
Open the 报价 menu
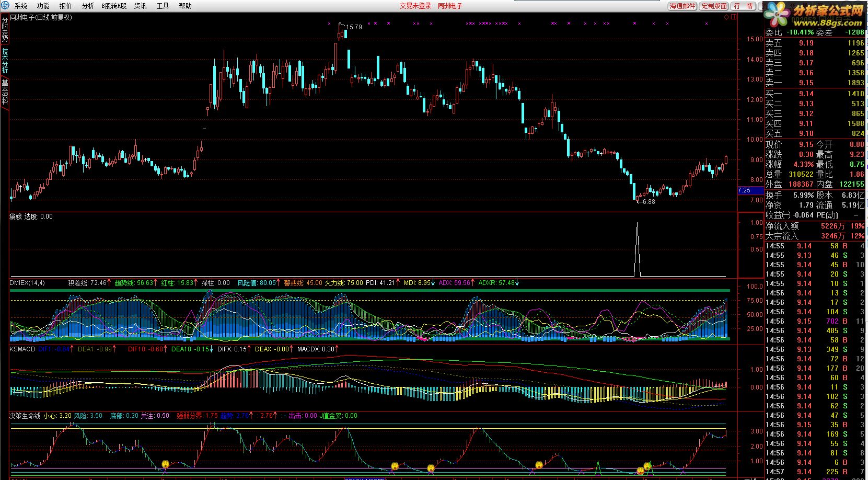(65, 6)
